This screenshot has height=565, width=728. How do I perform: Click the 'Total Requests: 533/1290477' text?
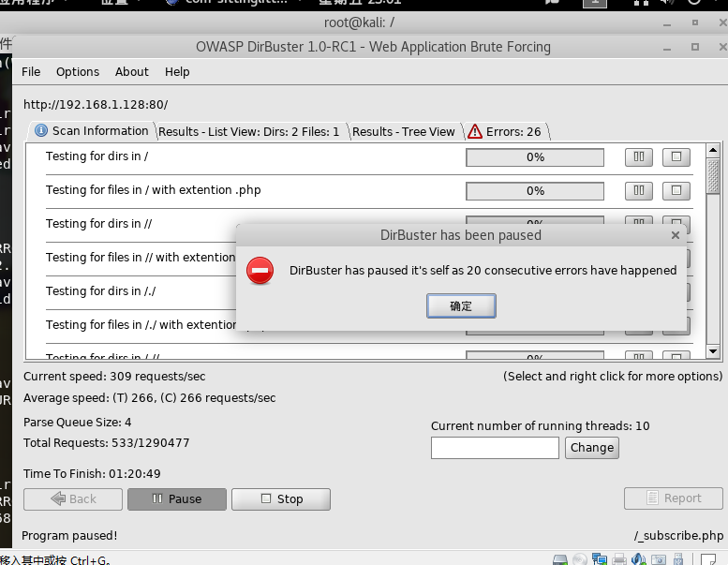[x=106, y=443]
